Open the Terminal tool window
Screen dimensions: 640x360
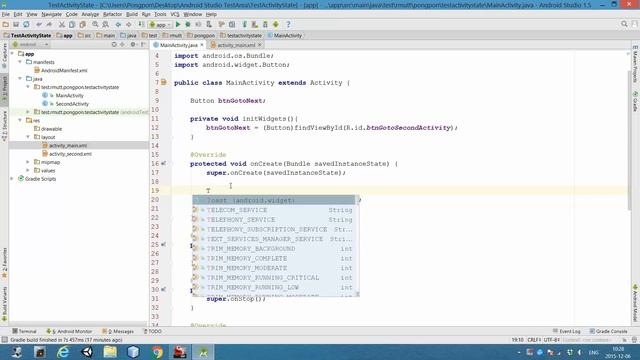(x=24, y=331)
